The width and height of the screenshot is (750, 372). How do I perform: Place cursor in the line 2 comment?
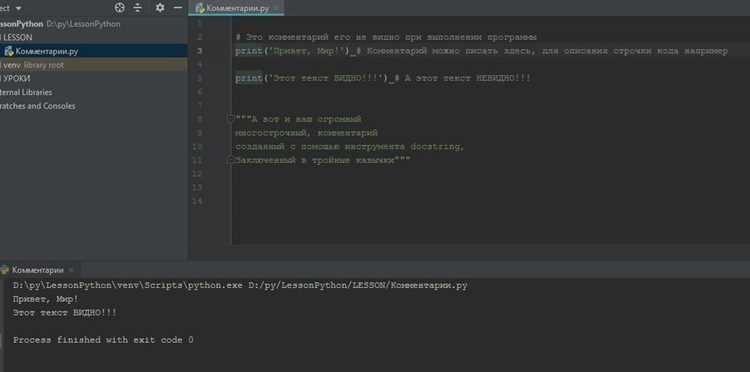386,37
